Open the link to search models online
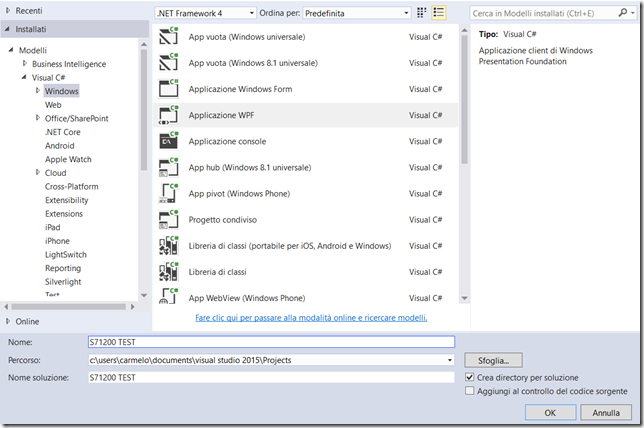The image size is (644, 428). click(x=311, y=318)
